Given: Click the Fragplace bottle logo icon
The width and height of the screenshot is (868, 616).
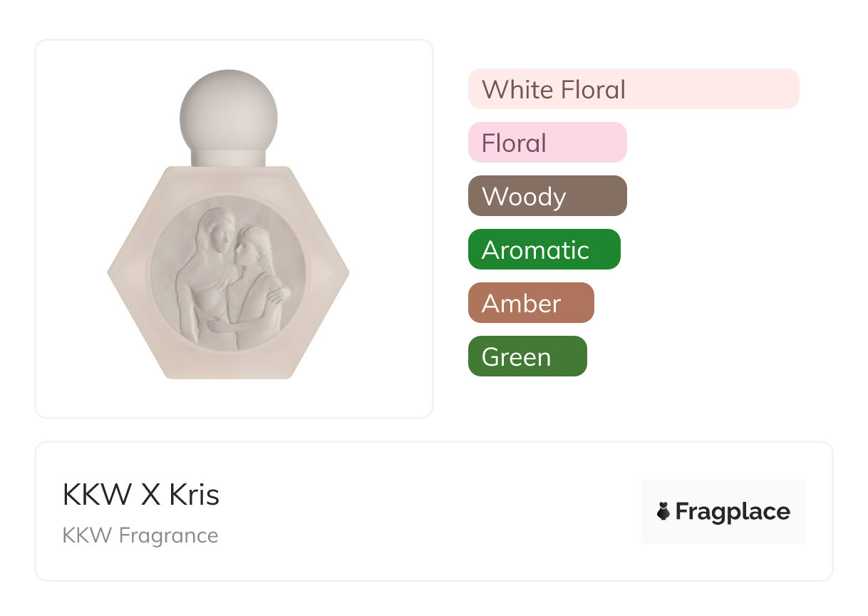Looking at the screenshot, I should coord(663,511).
